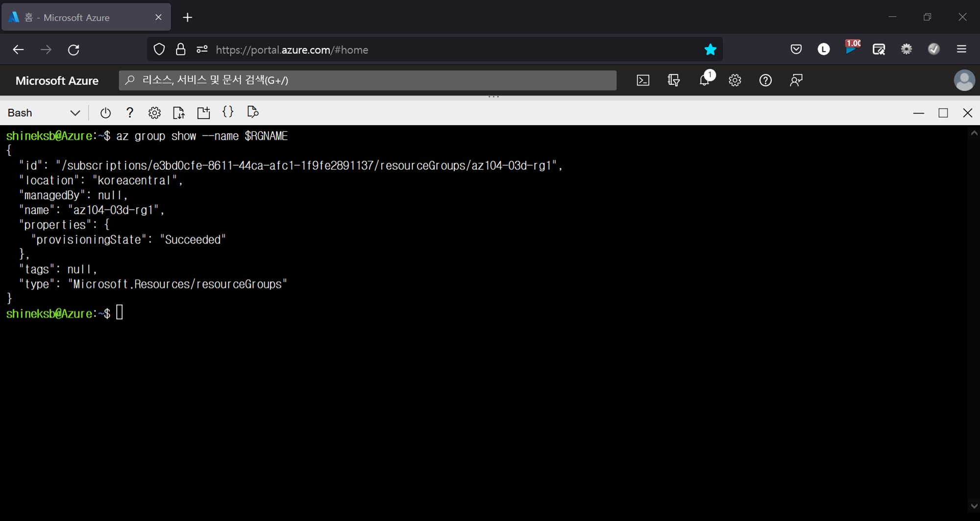Screen dimensions: 980x521
Task: Open Cloud Shell help question mark
Action: point(130,113)
